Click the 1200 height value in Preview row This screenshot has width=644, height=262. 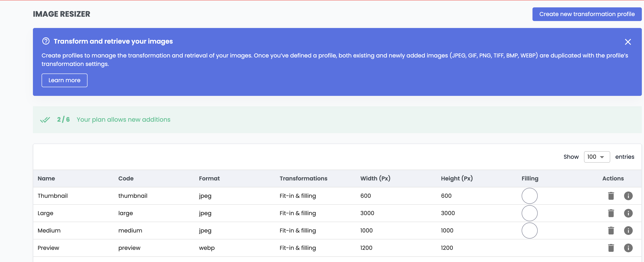pyautogui.click(x=447, y=247)
